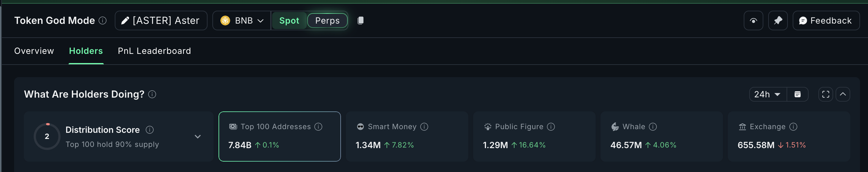Open the 24h timeframe dropdown
The width and height of the screenshot is (868, 172).
click(x=767, y=95)
